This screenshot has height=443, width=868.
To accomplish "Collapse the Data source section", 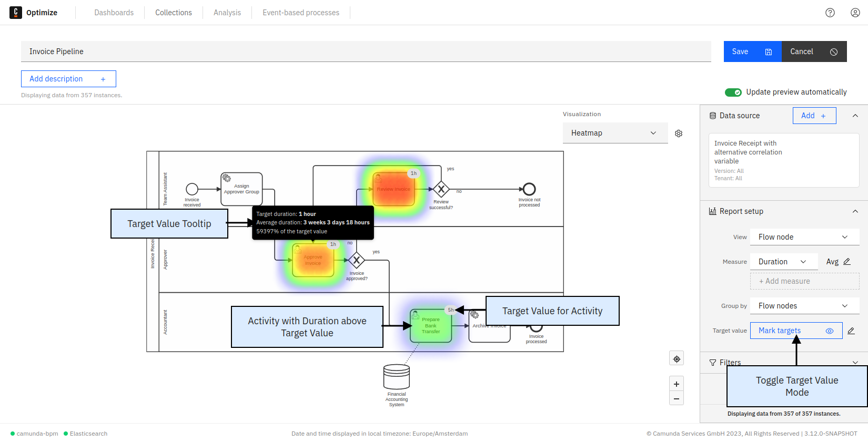I will point(855,116).
